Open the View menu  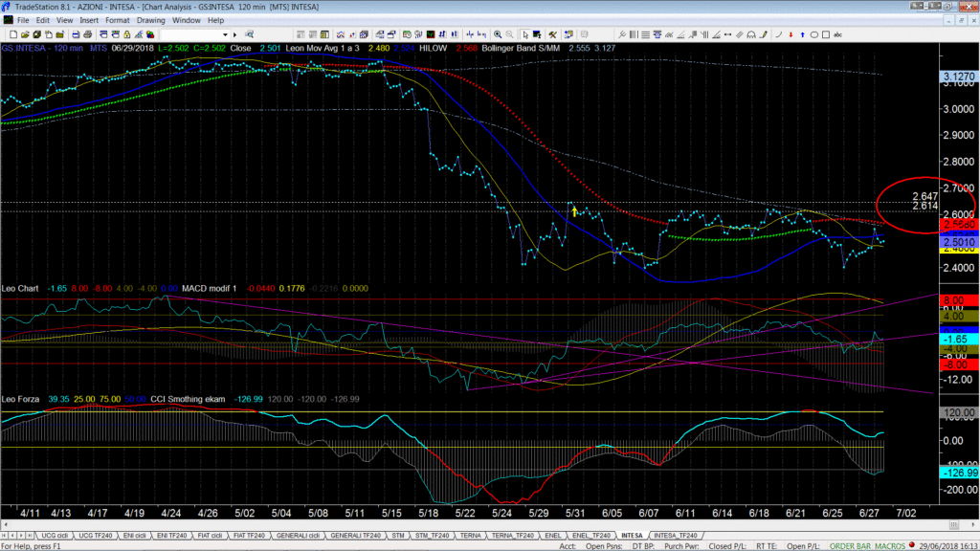(x=64, y=20)
